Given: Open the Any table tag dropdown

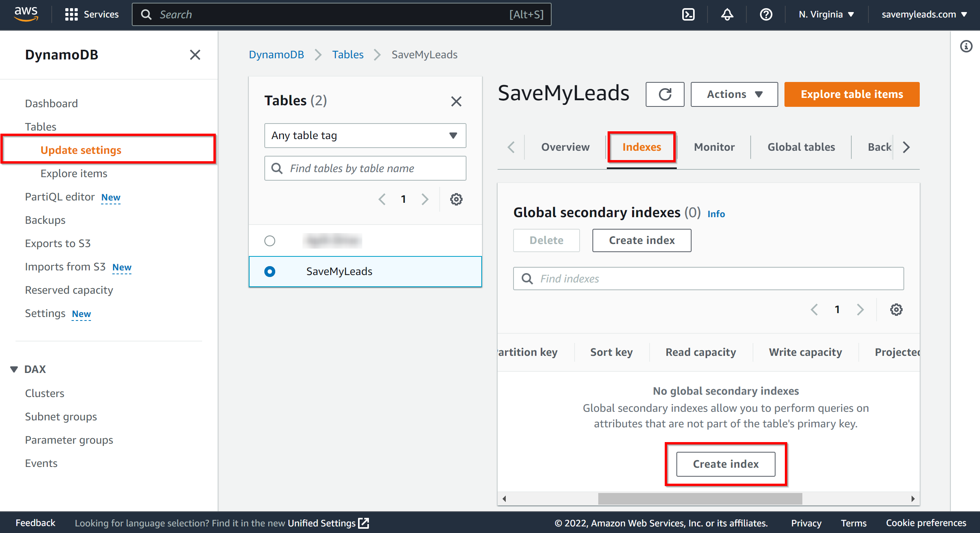Looking at the screenshot, I should point(365,136).
